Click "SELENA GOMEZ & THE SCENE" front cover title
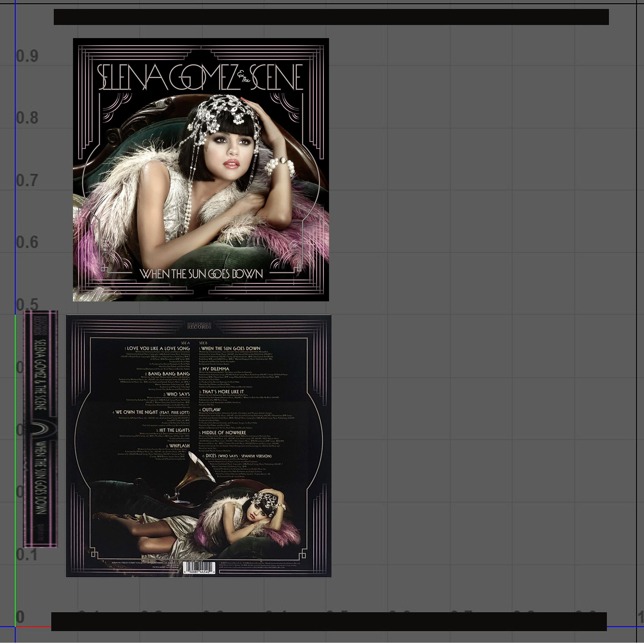Image resolution: width=644 pixels, height=644 pixels. (x=201, y=77)
